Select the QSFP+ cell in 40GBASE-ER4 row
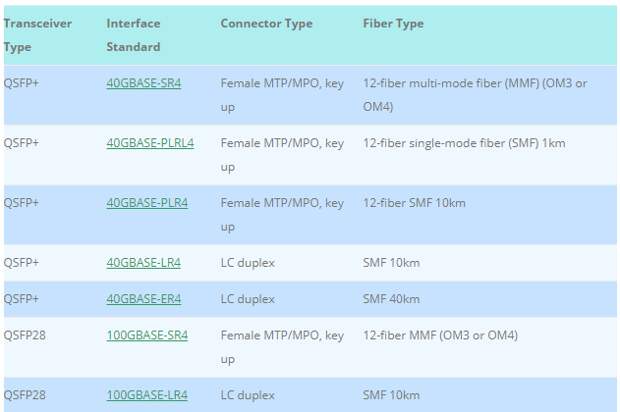This screenshot has width=620, height=412. click(21, 299)
